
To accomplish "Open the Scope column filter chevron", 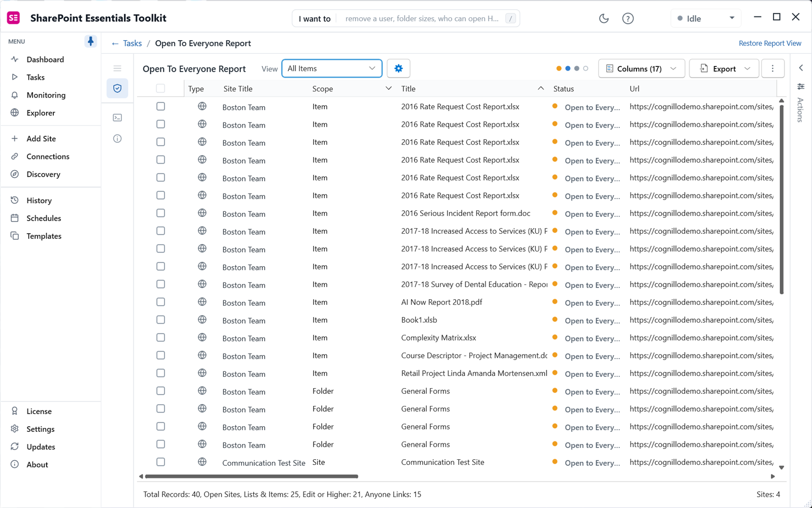I will coord(388,88).
